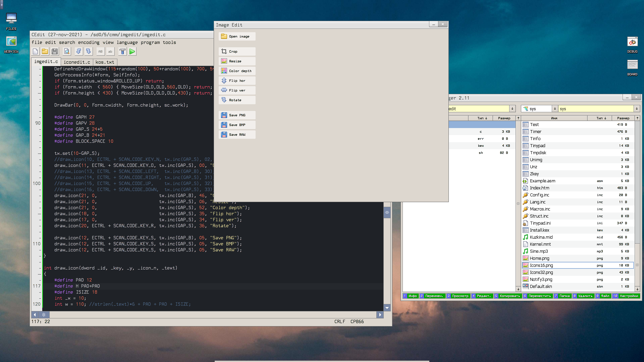
Task: Open the sys disk selector dropdown
Action: pyautogui.click(x=555, y=109)
